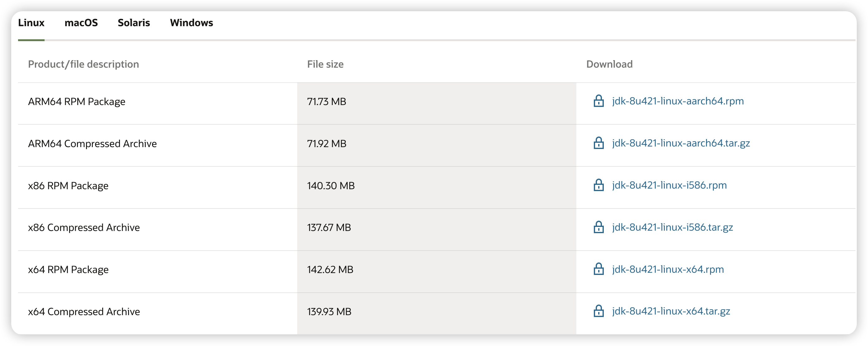Screen dimensions: 868x346
Task: Click the 140.30 MB file size cell
Action: [331, 186]
